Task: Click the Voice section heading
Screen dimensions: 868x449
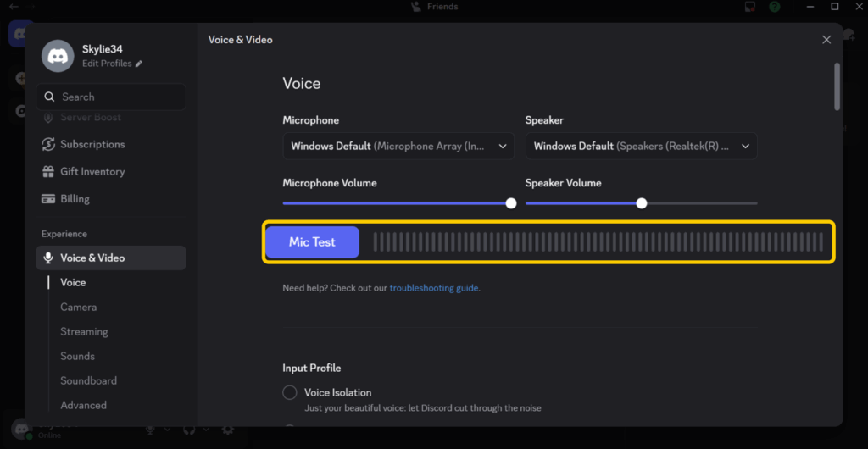Action: click(302, 84)
